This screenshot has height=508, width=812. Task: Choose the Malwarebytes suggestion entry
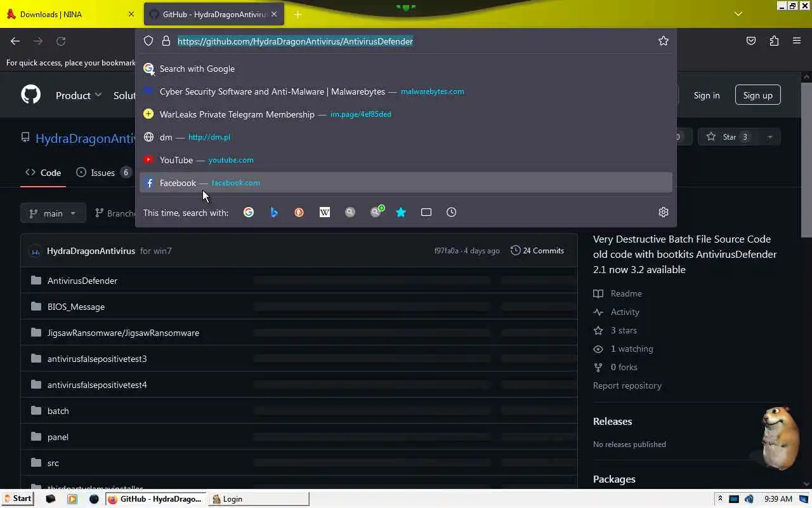[406, 91]
